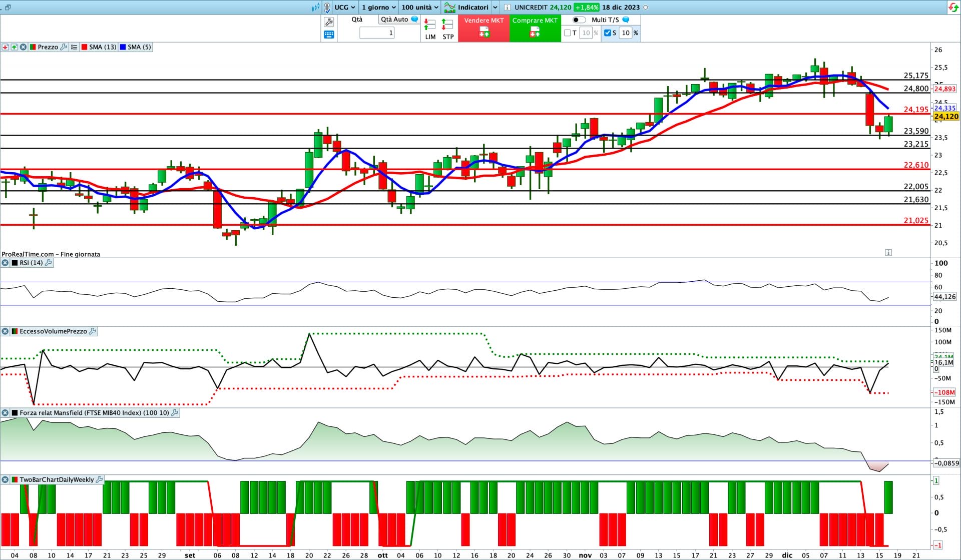Open Forza relat Mansfield wrench settings
Viewport: 961px width, 560px height.
175,413
